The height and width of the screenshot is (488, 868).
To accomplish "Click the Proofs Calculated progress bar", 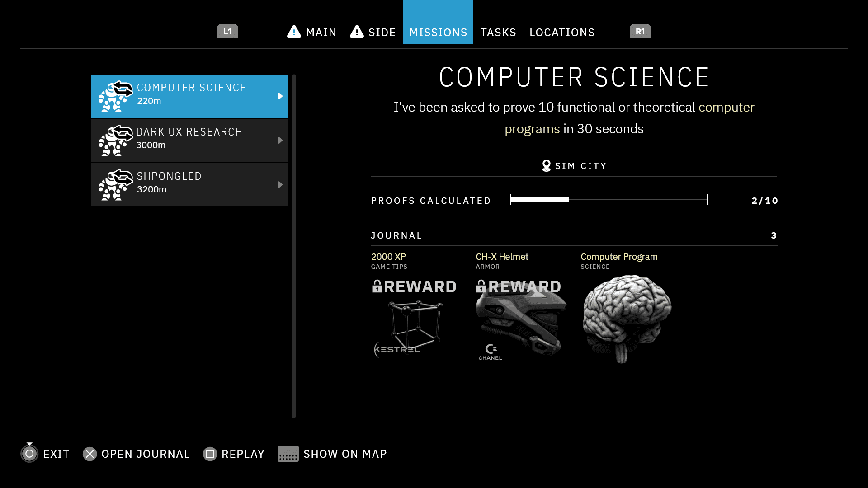I will (x=609, y=200).
